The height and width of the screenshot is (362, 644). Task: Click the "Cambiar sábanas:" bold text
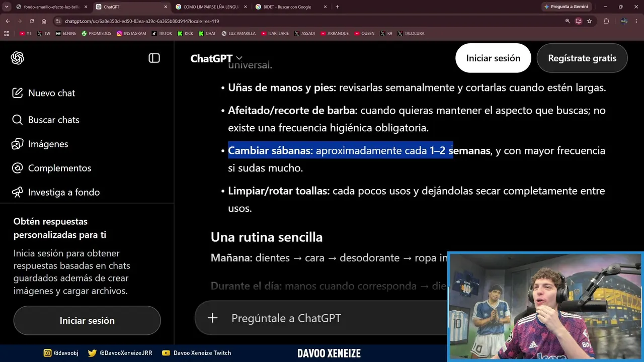271,150
